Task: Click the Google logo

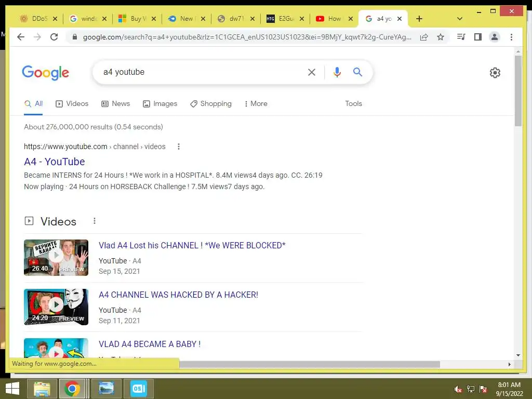Action: [46, 73]
